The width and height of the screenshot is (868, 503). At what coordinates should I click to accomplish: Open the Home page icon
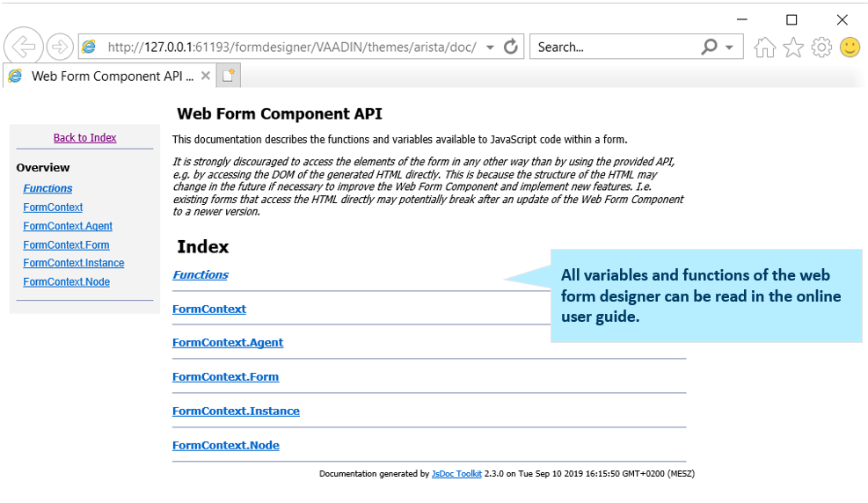pyautogui.click(x=764, y=47)
